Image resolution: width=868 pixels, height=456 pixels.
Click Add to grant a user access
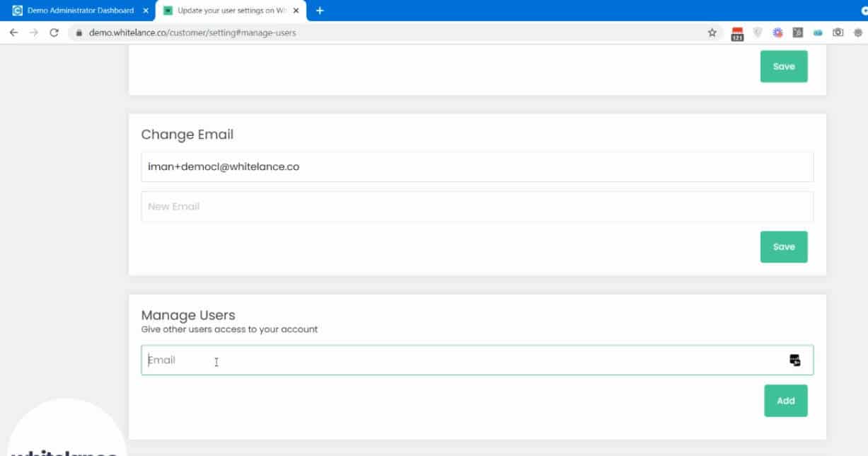point(785,401)
